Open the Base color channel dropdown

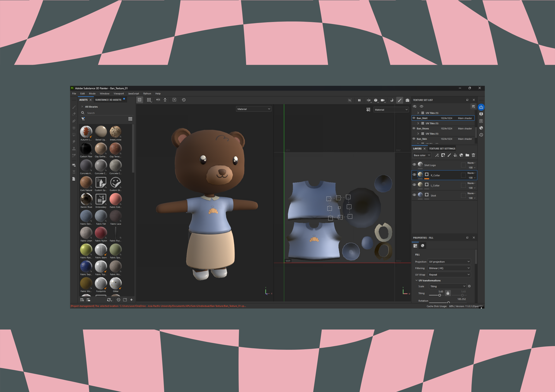(x=422, y=155)
